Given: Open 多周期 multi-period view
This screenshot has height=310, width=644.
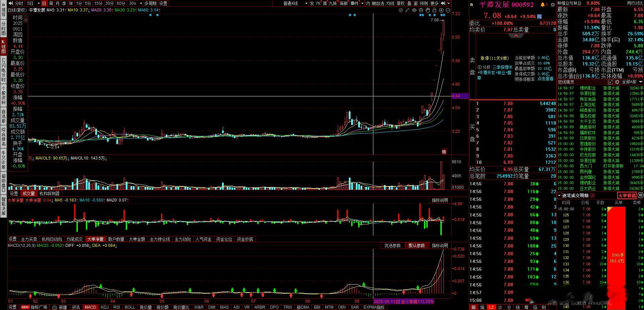Looking at the screenshot, I should (151, 3).
